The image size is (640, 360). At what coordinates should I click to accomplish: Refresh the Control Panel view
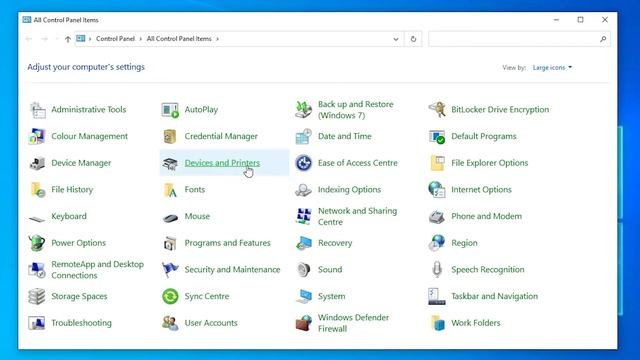[x=413, y=39]
